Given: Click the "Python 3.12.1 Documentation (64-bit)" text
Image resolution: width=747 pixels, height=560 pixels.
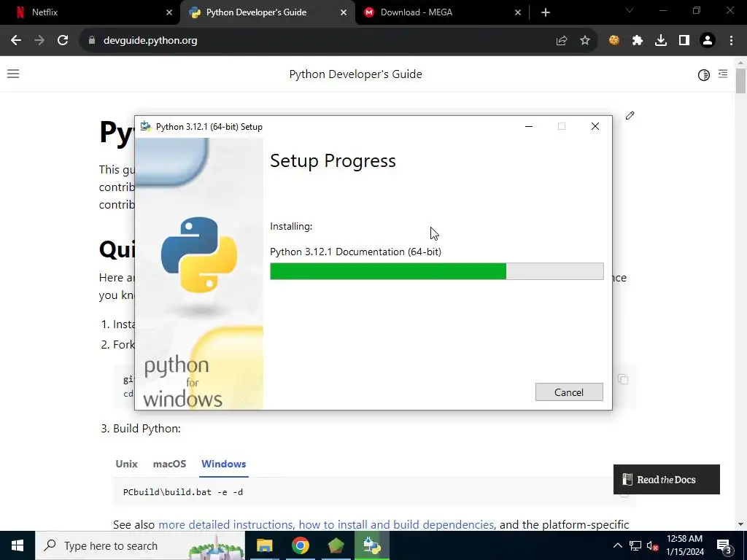Looking at the screenshot, I should tap(355, 252).
